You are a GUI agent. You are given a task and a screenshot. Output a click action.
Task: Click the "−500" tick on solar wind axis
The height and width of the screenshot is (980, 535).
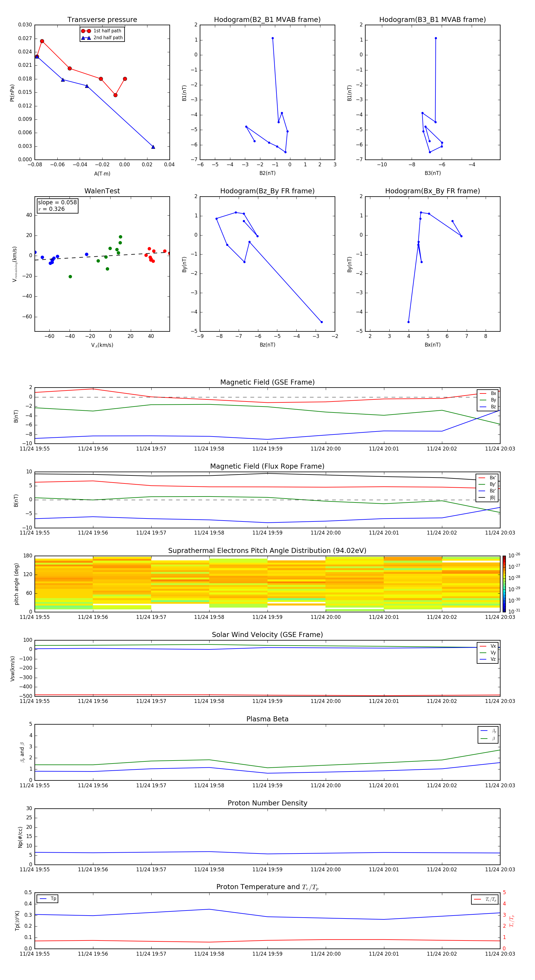25,696
